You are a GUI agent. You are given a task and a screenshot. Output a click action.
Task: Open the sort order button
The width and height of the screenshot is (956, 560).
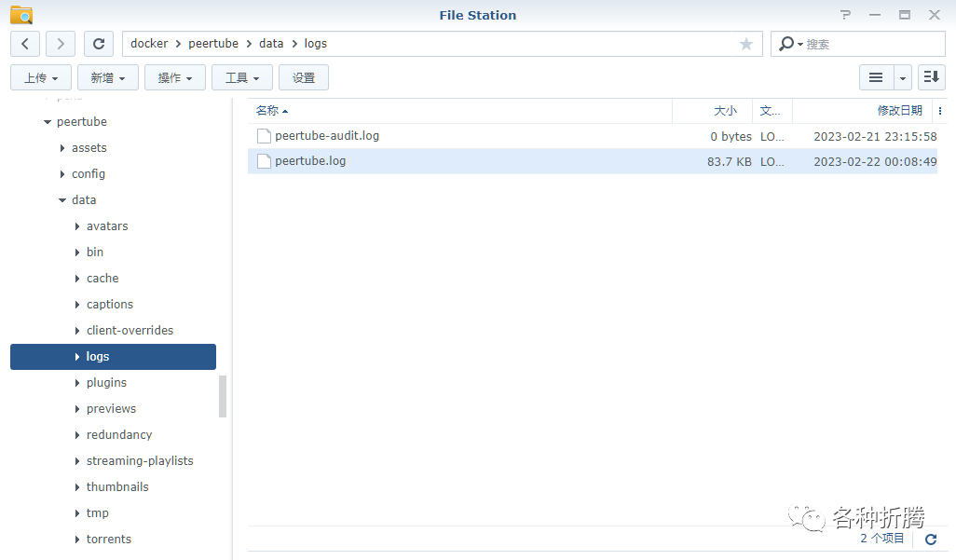click(932, 77)
